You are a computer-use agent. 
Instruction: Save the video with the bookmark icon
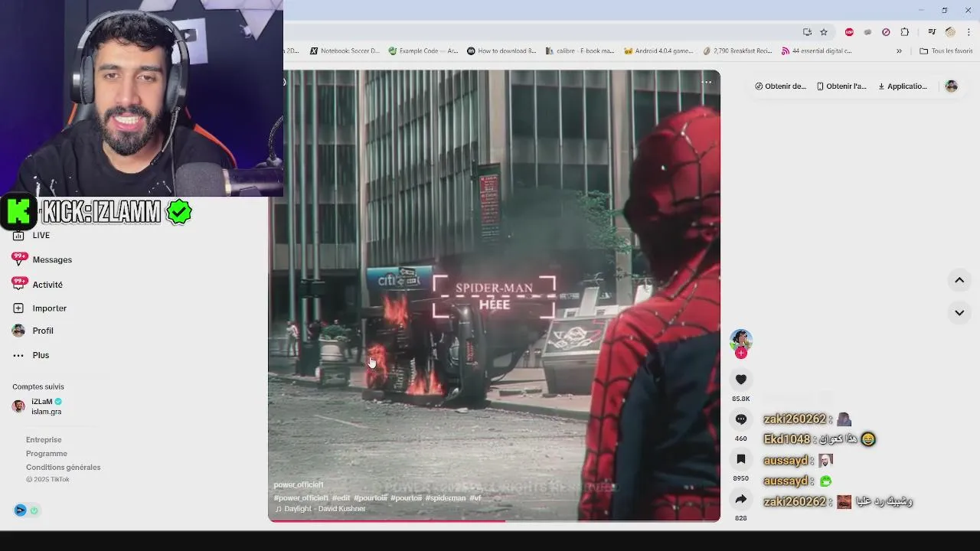click(x=740, y=459)
